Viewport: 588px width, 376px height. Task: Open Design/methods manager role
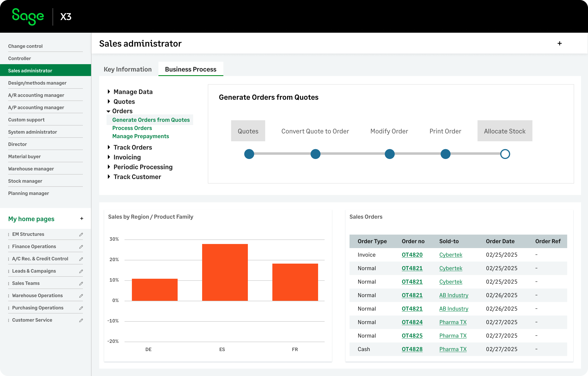[37, 83]
